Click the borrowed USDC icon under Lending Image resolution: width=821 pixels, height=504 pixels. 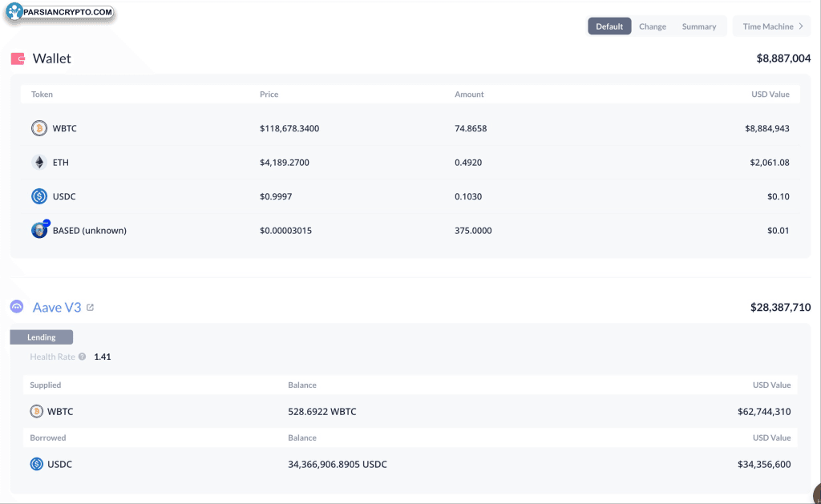click(37, 464)
